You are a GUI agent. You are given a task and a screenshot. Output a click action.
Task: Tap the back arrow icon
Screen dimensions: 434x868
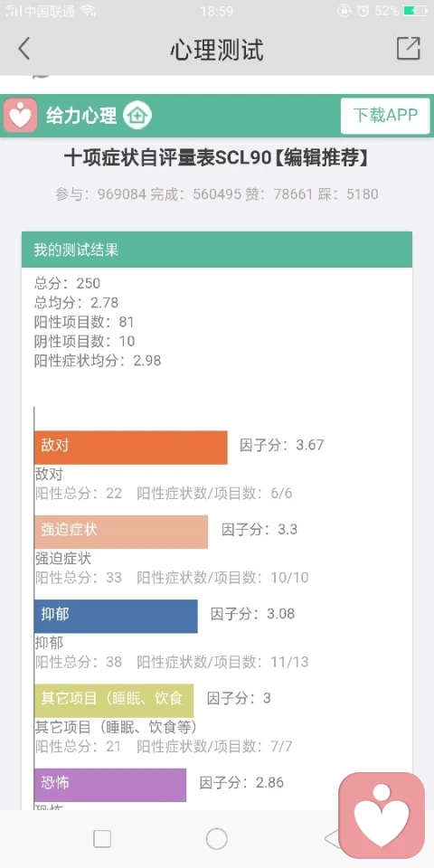tap(24, 49)
